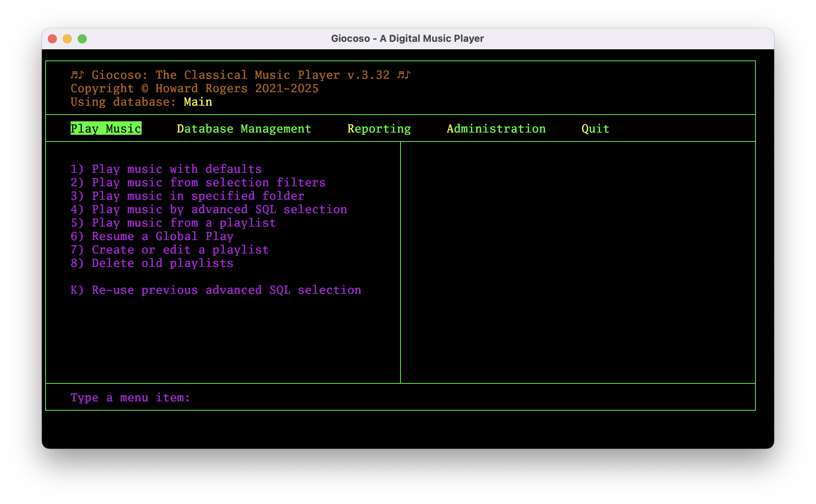Click the Giocoso window title bar
The height and width of the screenshot is (504, 816).
[x=408, y=38]
